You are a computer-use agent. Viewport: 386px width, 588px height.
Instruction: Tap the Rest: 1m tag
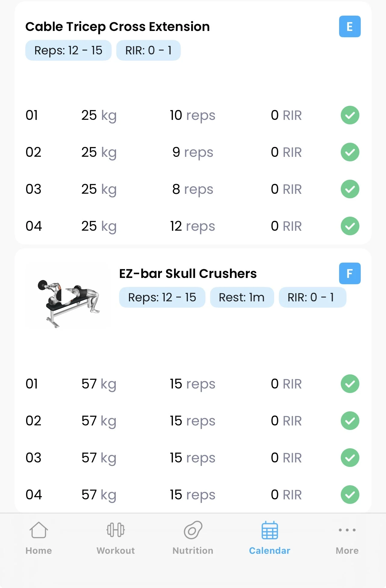[x=242, y=297]
